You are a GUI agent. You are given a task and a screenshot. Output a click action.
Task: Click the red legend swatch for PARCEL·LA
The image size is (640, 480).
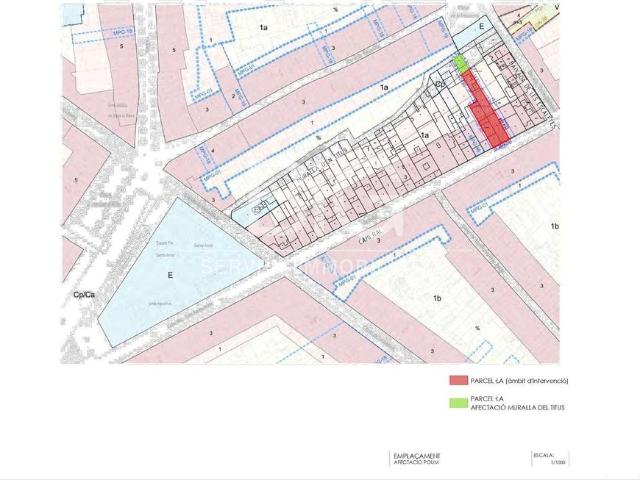pos(459,381)
